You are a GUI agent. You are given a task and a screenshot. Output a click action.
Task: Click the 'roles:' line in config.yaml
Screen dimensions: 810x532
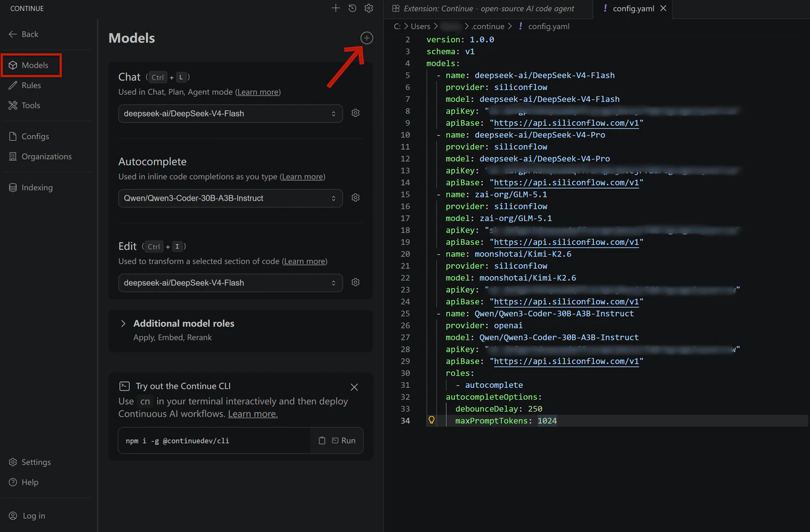pos(460,373)
